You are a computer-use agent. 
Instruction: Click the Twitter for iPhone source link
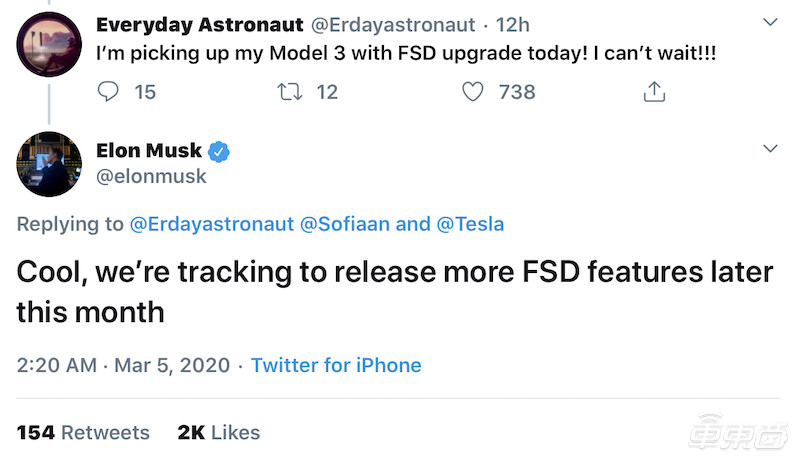(x=336, y=365)
